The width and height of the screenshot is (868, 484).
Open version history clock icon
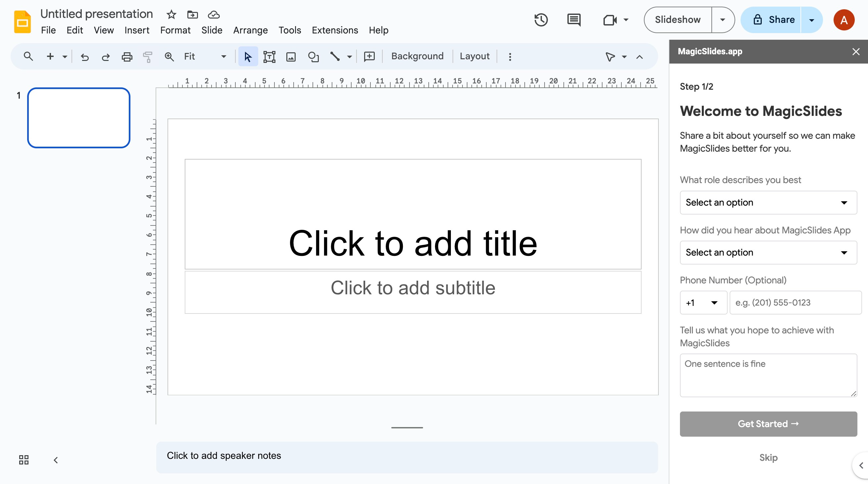pyautogui.click(x=541, y=20)
